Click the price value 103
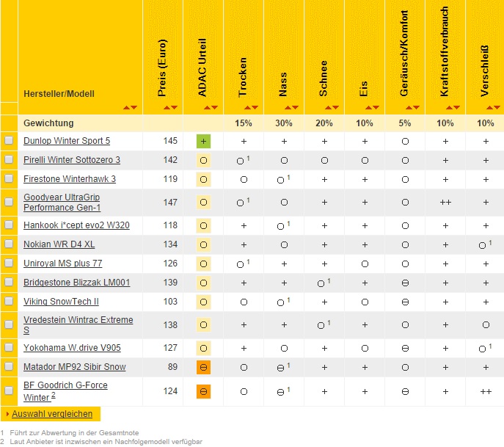This screenshot has height=447, width=504. (170, 302)
